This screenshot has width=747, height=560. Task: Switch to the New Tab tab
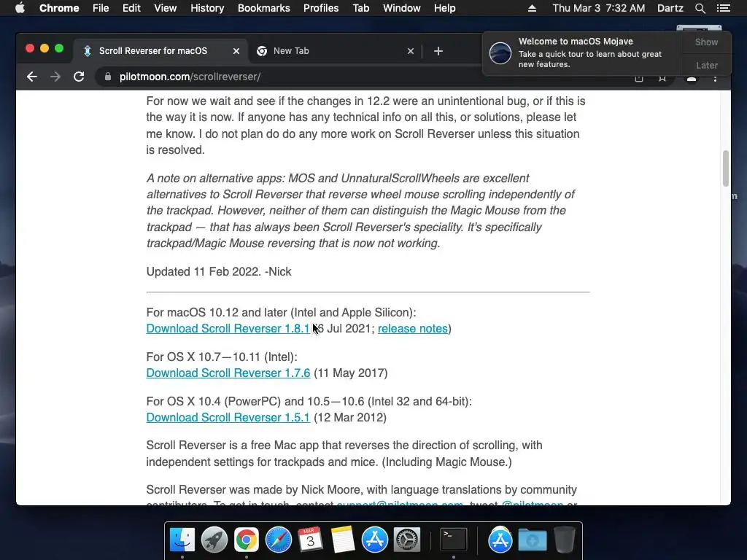pyautogui.click(x=335, y=51)
